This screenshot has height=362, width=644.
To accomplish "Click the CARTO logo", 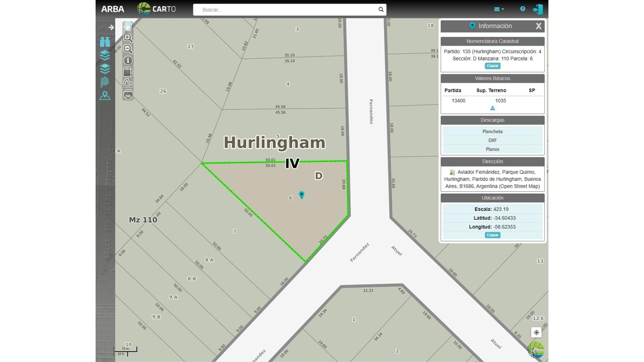I will coord(156,9).
